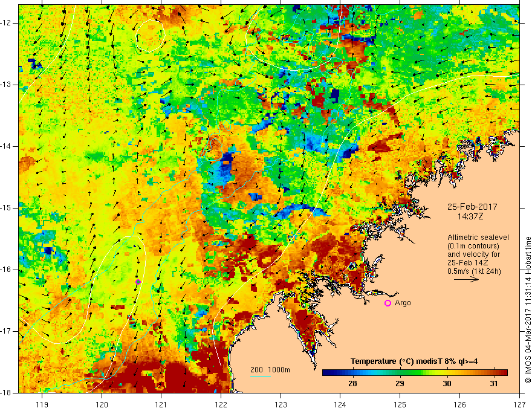Click the "25-Feb-2017" date text
Screen dimensions: 532x411
[x=472, y=207]
